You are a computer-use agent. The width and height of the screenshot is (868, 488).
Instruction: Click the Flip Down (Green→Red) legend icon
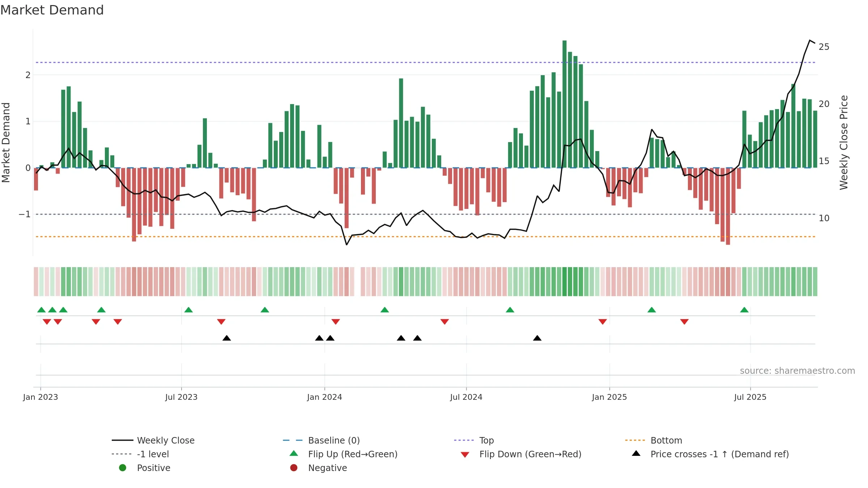click(x=465, y=455)
